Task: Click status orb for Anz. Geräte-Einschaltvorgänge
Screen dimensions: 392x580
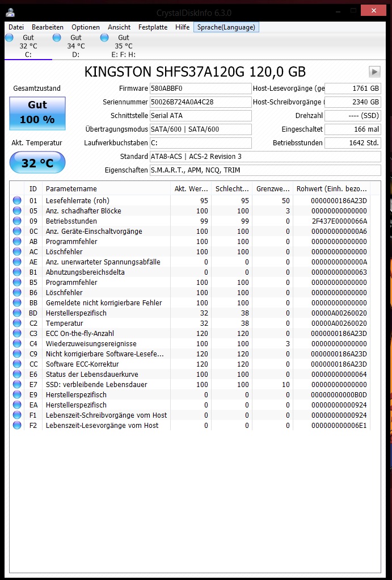Action: point(17,231)
